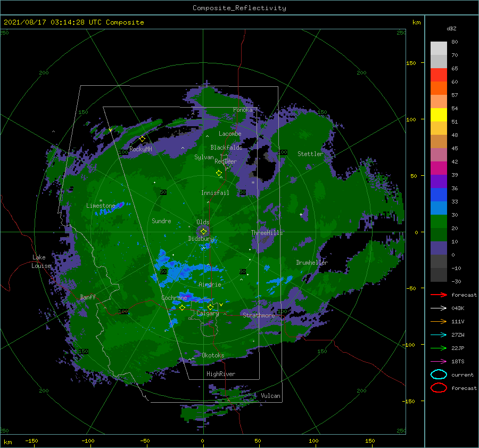
Task: Click the Sylvan label on map
Action: point(204,157)
